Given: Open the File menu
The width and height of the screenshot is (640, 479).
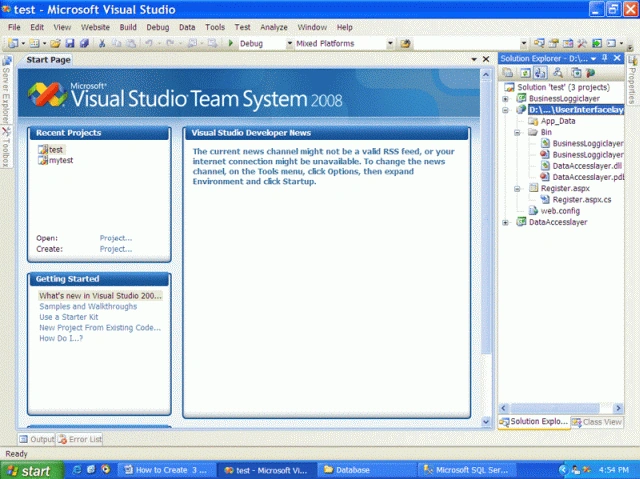Looking at the screenshot, I should click(14, 27).
